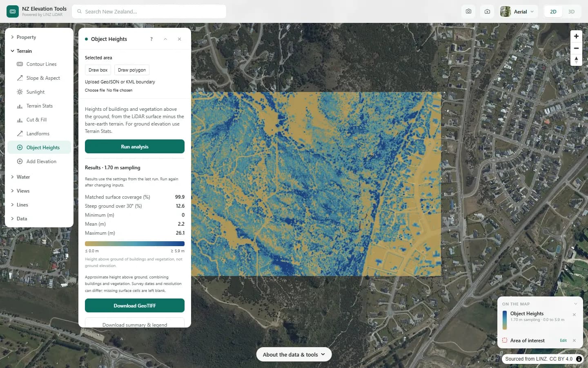The height and width of the screenshot is (368, 588).
Task: Click the attribution info icon
Action: (579, 359)
